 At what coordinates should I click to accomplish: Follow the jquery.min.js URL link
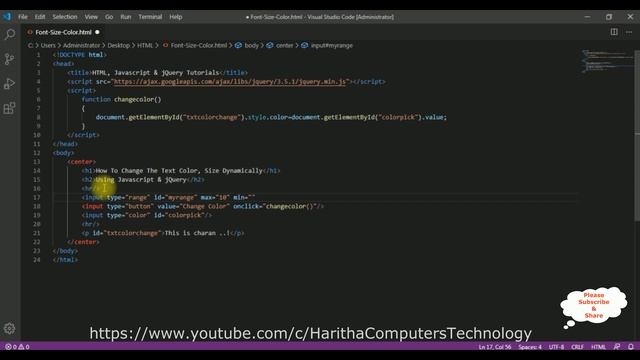click(230, 82)
